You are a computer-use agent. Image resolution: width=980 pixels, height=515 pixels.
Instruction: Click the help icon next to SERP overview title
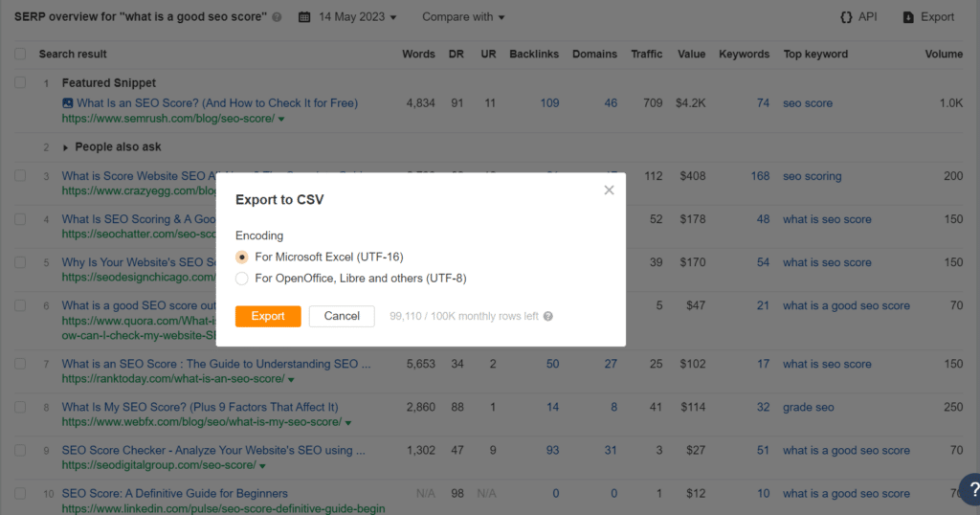pos(277,17)
